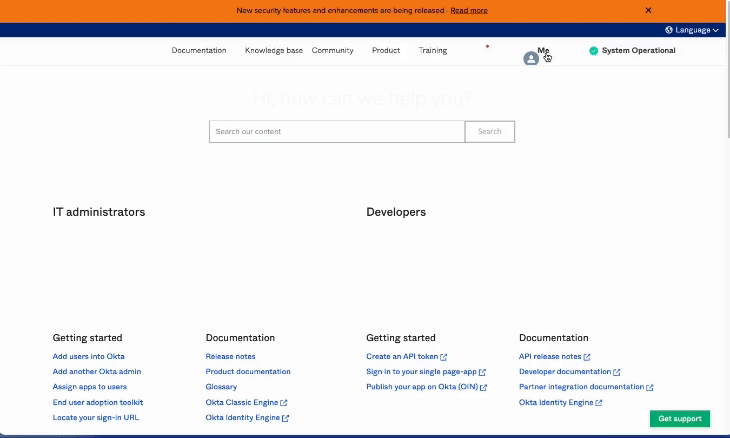Click the globe Language icon

[x=669, y=30]
